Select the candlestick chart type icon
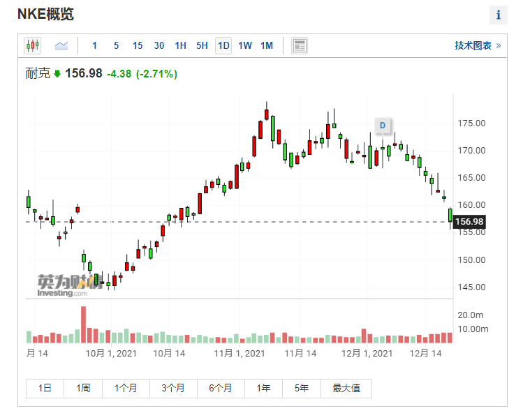The width and height of the screenshot is (523, 420). [32, 45]
